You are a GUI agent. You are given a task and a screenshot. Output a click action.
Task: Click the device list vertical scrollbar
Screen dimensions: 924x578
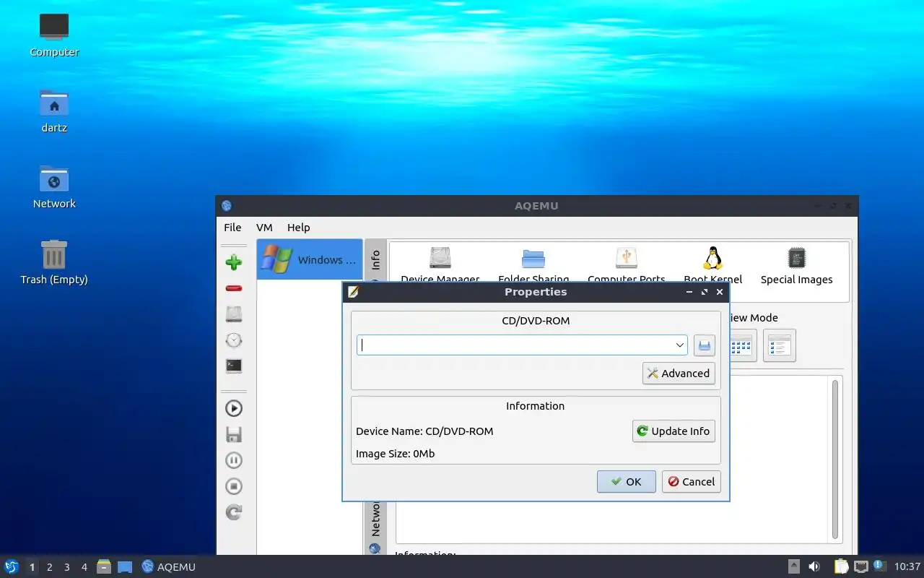point(835,460)
